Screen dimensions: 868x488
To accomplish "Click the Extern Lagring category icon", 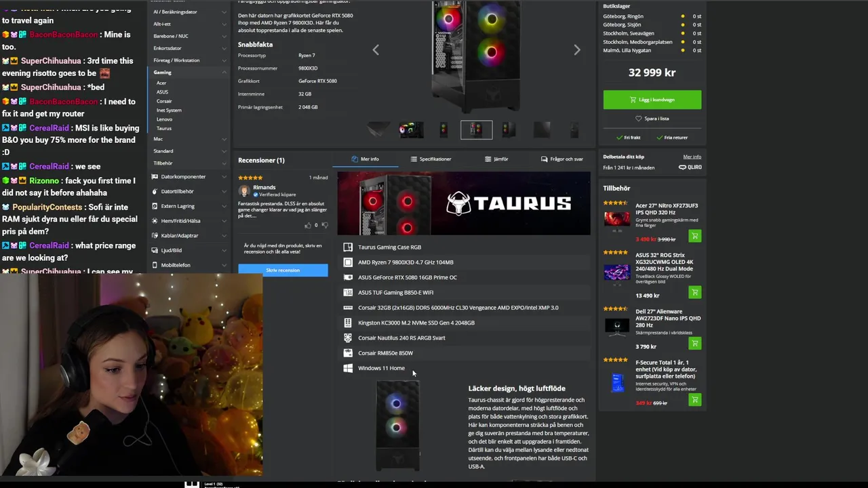I will pyautogui.click(x=155, y=206).
